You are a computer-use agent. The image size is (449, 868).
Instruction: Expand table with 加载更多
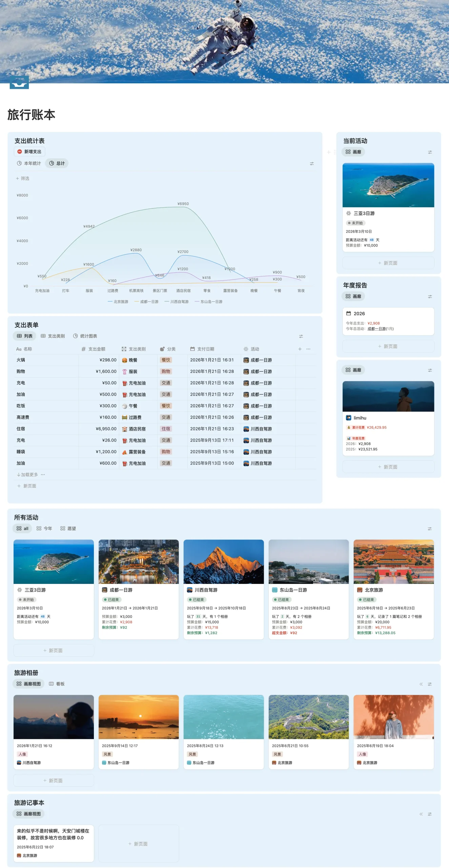pos(28,474)
